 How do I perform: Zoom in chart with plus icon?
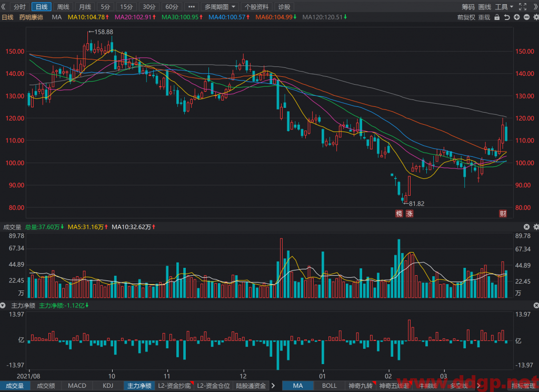pyautogui.click(x=517, y=17)
